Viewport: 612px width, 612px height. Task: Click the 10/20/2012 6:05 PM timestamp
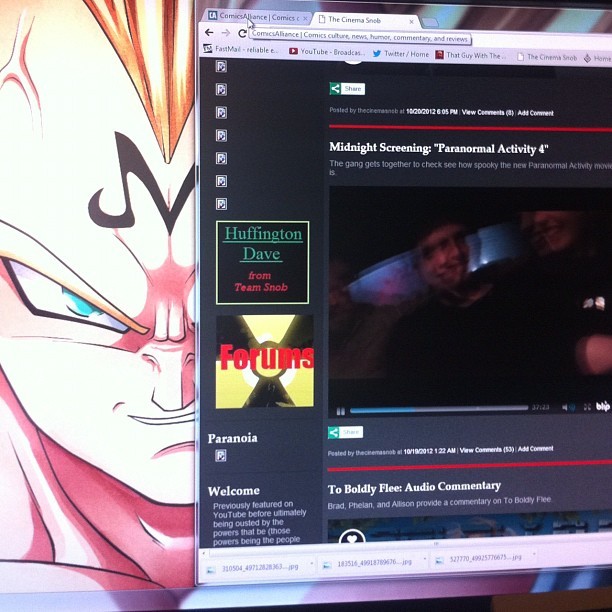[x=432, y=112]
